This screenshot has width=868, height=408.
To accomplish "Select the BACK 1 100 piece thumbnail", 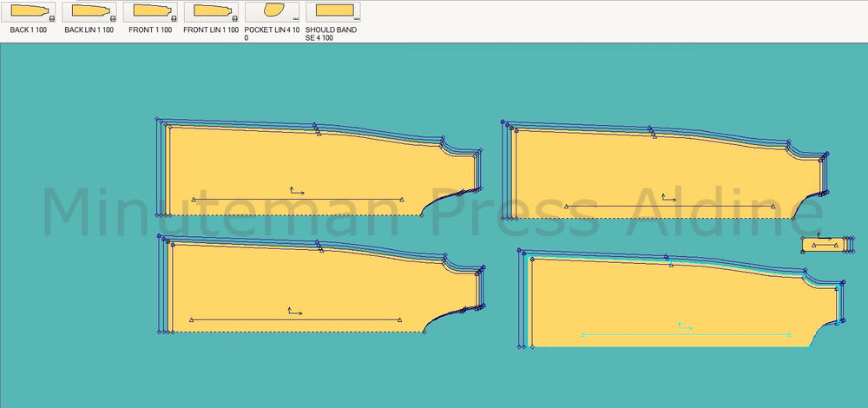I will 29,12.
